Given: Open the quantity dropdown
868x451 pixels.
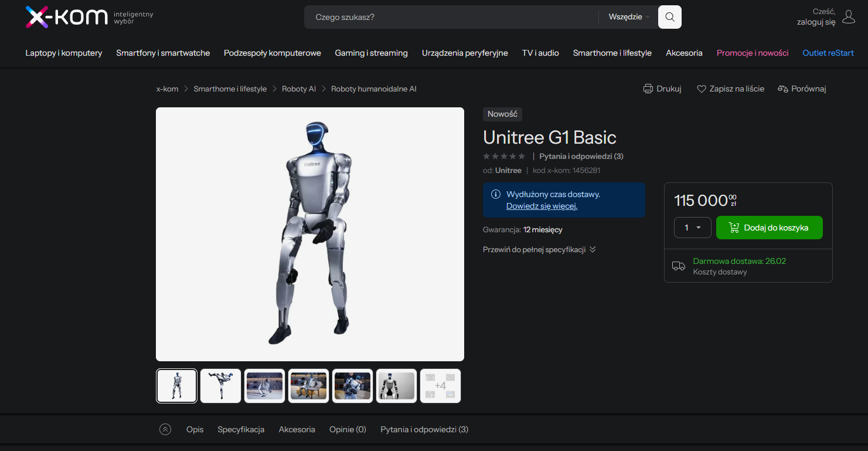Looking at the screenshot, I should [x=692, y=228].
